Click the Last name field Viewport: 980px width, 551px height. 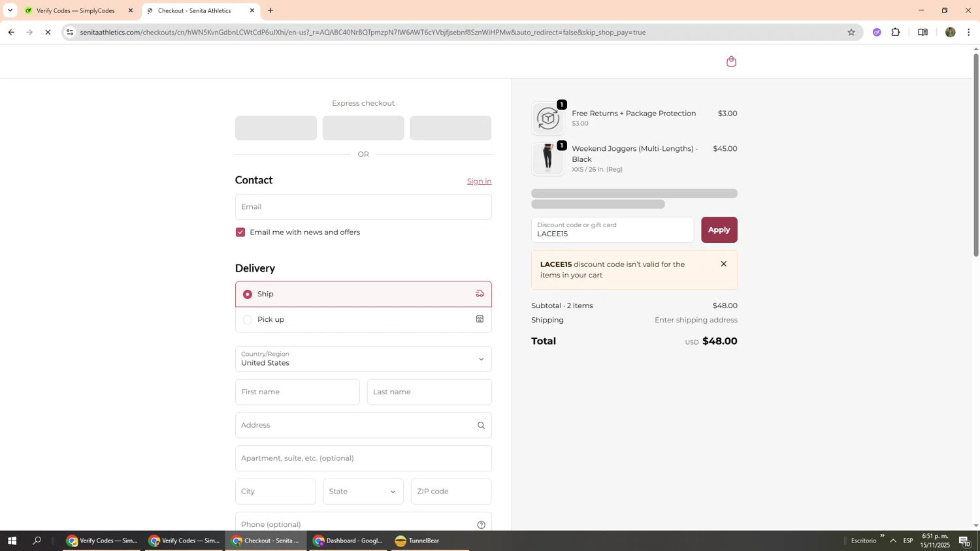[429, 392]
